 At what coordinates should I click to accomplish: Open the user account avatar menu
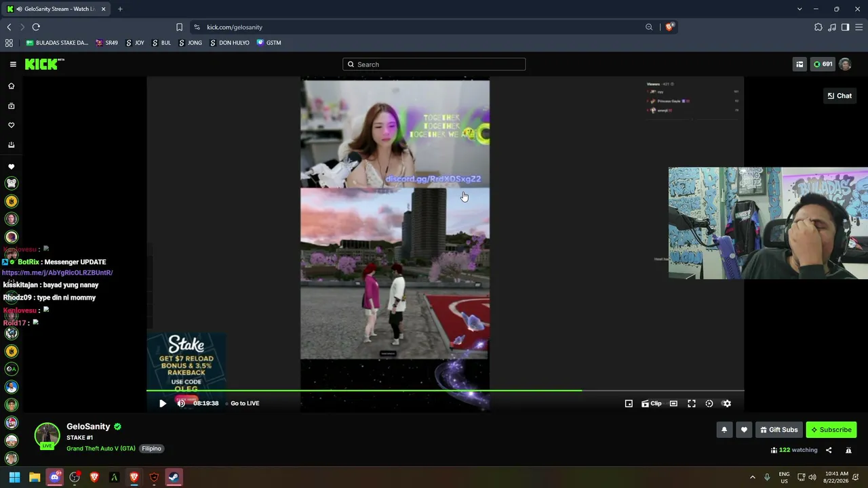[845, 64]
